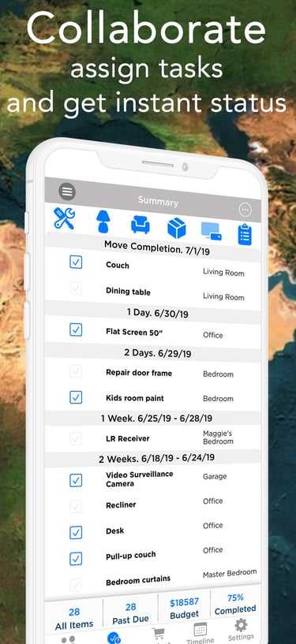Image resolution: width=296 pixels, height=644 pixels.
Task: Show the 28 Past Due filter
Action: tap(131, 613)
